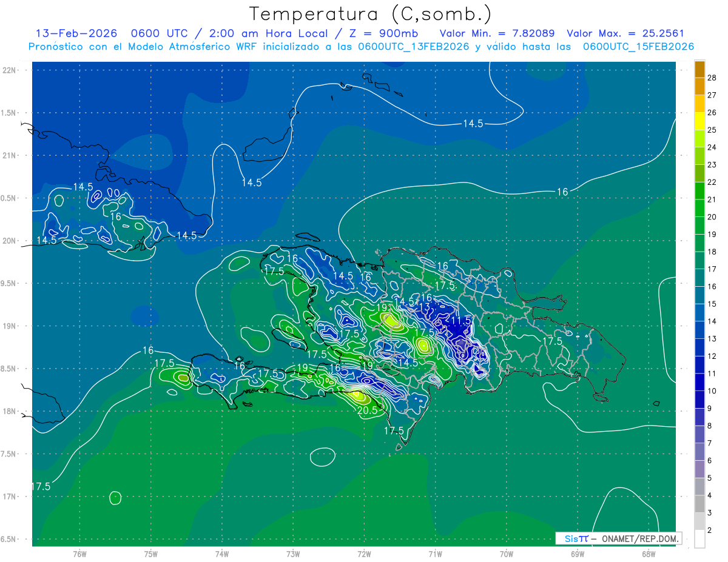Viewport: 728px width, 562px height.
Task: Click the legend number '15'
Action: point(712,304)
